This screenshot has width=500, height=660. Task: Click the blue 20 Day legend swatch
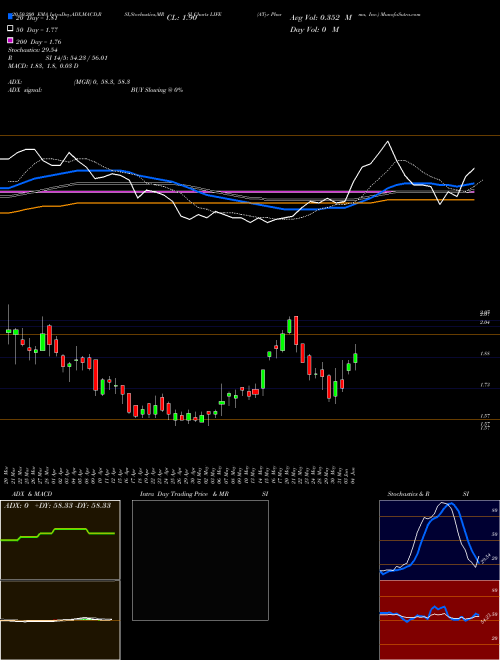pos(11,17)
